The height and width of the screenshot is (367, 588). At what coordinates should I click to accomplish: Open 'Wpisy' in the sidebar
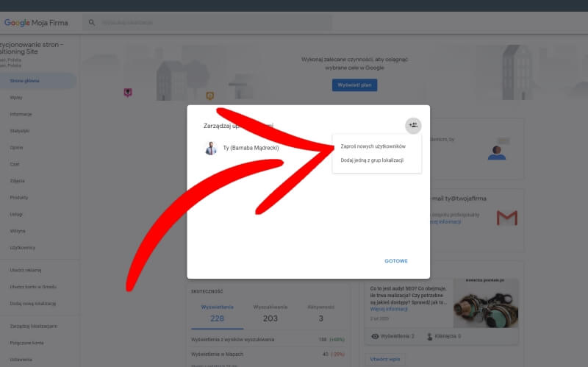click(16, 98)
